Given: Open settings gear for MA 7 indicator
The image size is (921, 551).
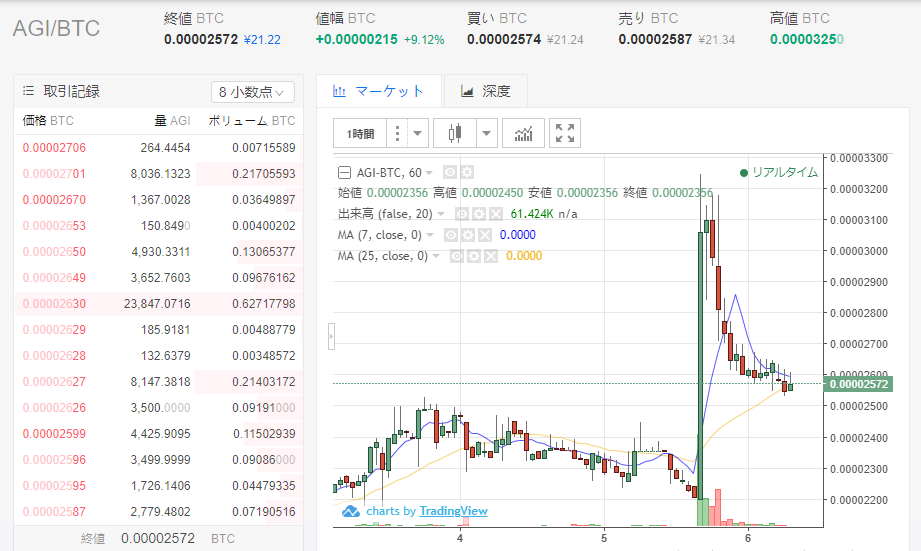Looking at the screenshot, I should pyautogui.click(x=466, y=235).
